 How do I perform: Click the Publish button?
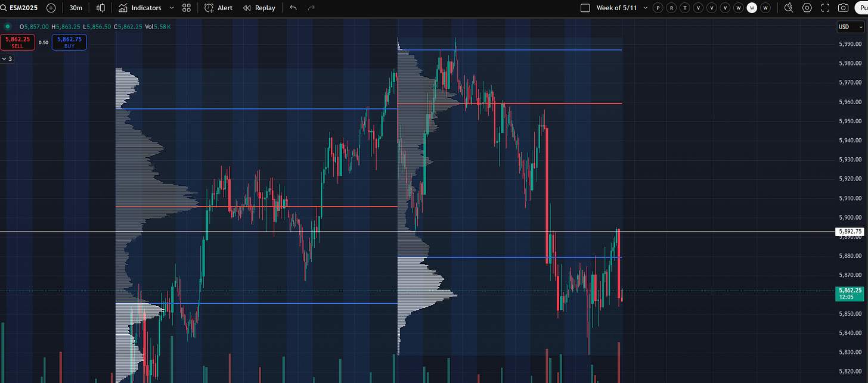point(861,8)
